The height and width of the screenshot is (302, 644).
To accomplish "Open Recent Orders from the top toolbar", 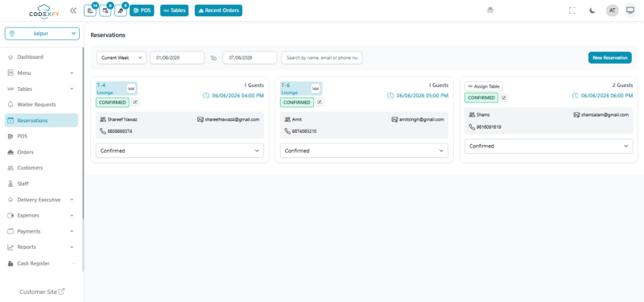I will pos(218,10).
